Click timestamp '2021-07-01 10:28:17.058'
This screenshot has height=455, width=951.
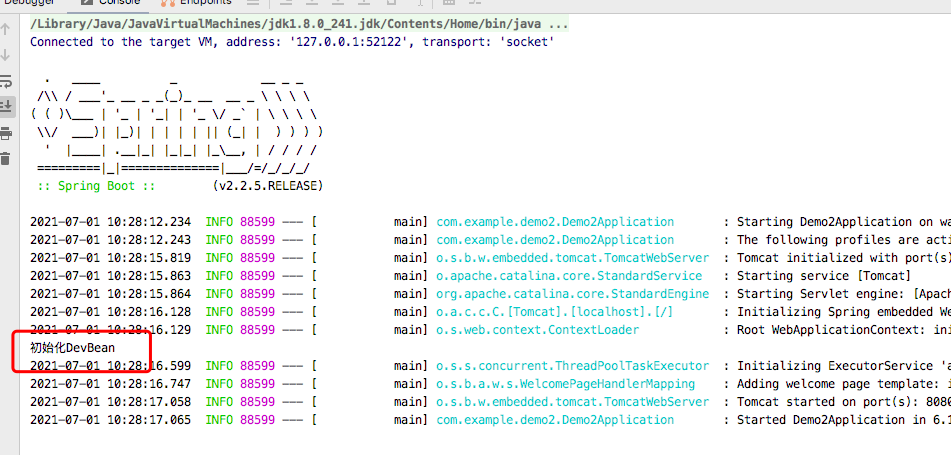click(110, 402)
